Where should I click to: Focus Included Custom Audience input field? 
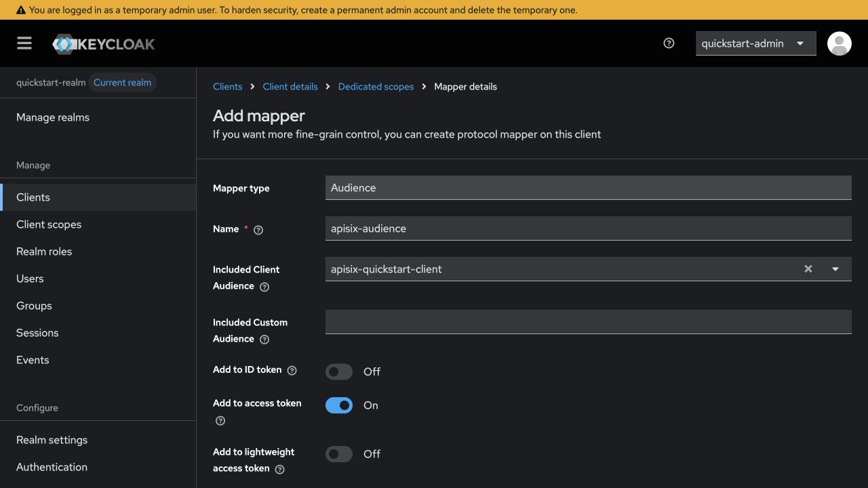click(x=588, y=322)
